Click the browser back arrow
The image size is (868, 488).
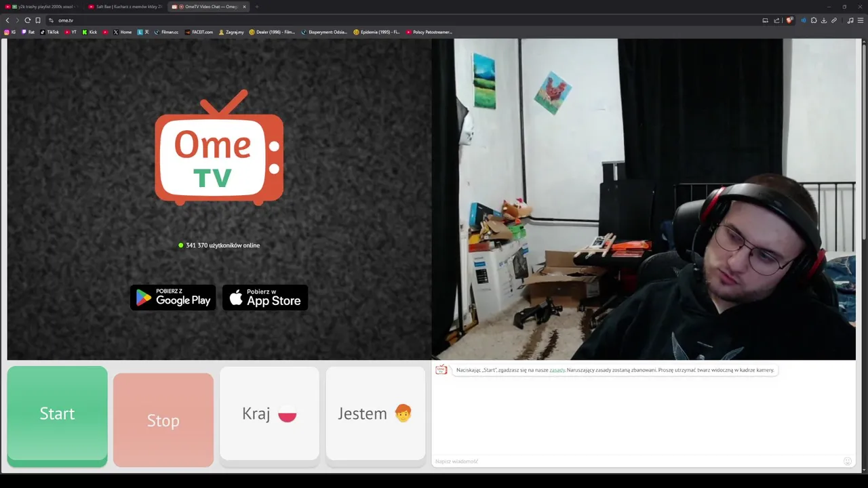[x=7, y=20]
